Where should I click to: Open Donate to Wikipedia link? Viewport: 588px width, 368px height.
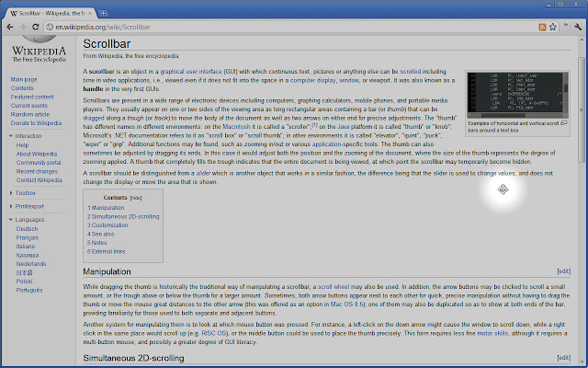pyautogui.click(x=36, y=123)
